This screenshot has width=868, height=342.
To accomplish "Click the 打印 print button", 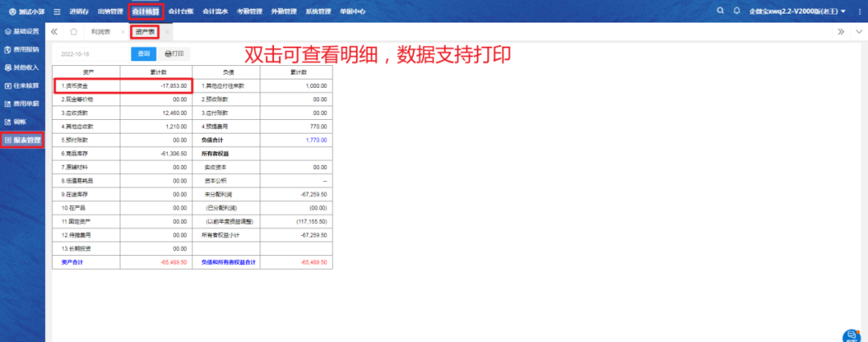I will pyautogui.click(x=174, y=54).
